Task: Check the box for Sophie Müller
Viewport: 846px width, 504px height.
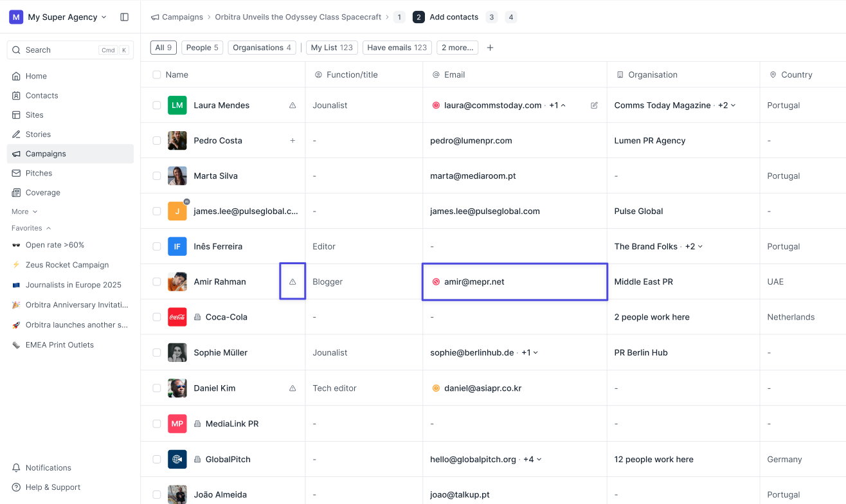Action: pos(157,353)
